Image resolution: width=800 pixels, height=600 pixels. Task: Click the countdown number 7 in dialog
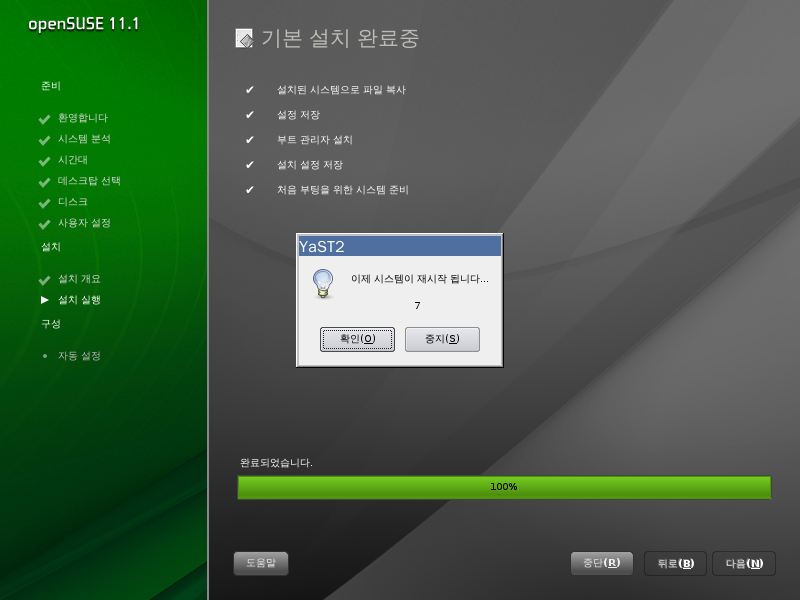pyautogui.click(x=417, y=306)
